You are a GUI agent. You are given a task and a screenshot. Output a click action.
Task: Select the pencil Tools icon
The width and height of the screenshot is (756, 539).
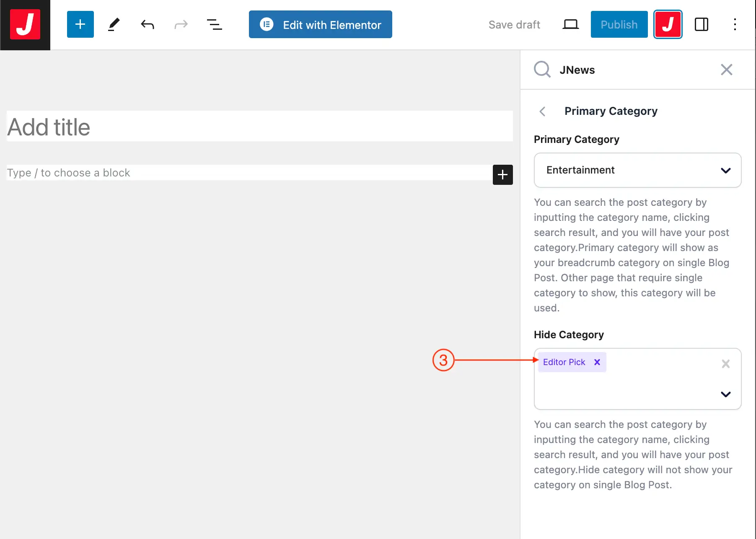point(114,25)
